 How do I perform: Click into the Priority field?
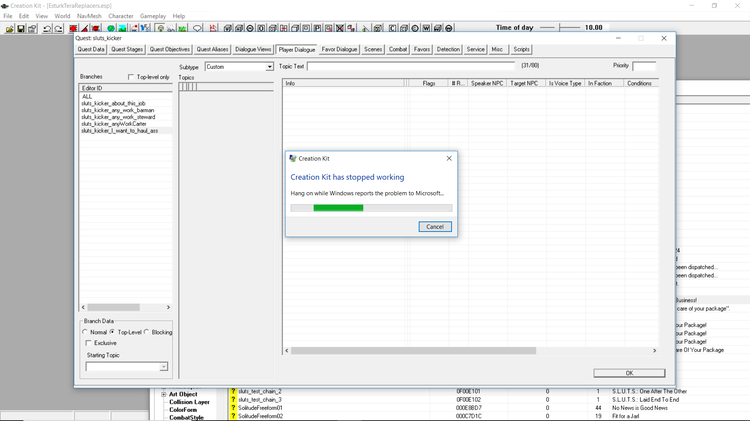[x=644, y=66]
